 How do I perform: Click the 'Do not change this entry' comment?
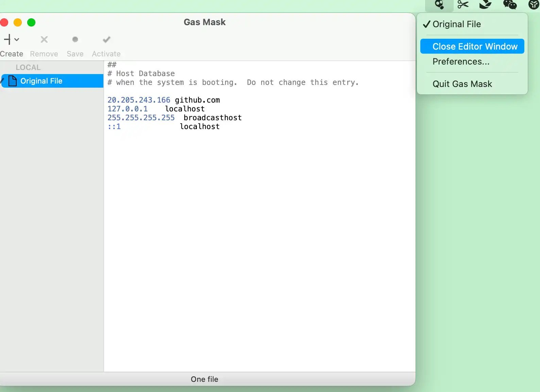coord(303,82)
